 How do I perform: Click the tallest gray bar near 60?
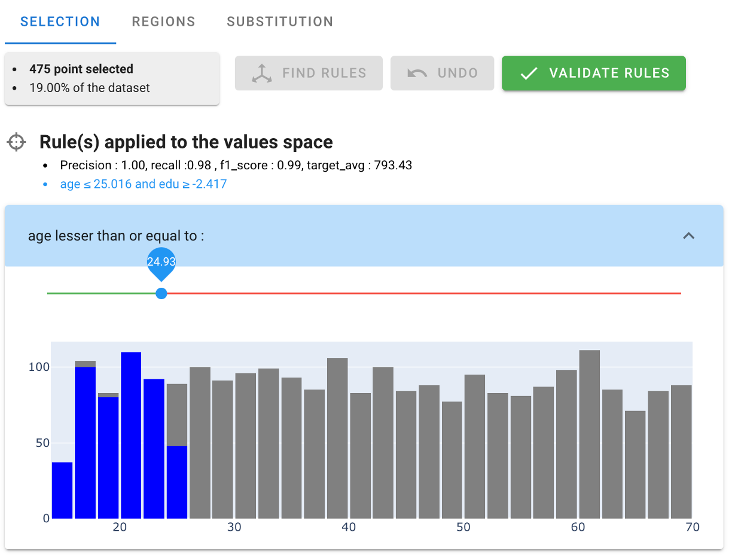[590, 434]
